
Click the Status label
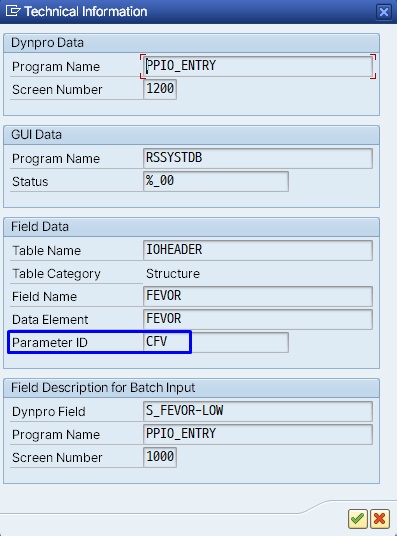click(30, 182)
